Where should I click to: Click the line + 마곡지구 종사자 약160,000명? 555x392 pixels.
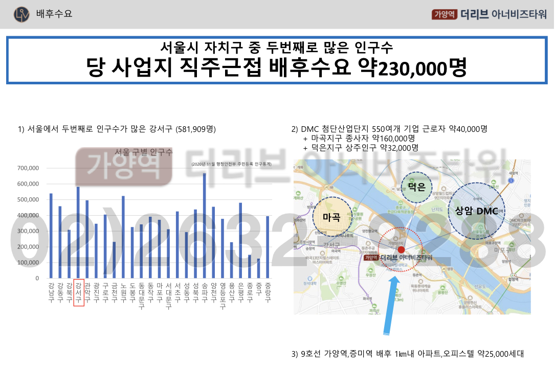click(359, 139)
